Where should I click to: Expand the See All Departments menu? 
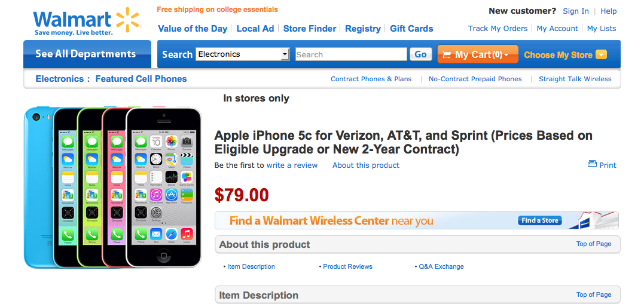click(x=87, y=54)
